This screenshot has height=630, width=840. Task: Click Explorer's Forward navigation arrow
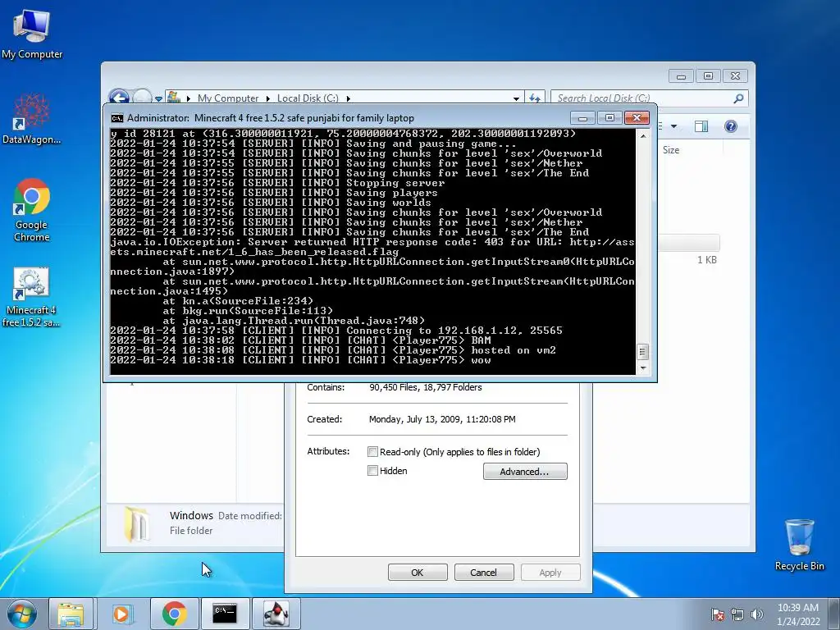142,97
